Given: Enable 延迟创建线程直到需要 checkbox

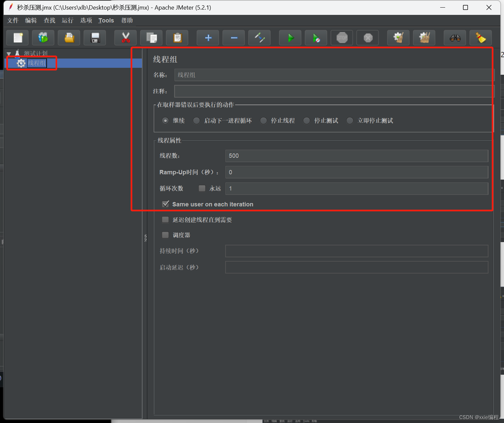Looking at the screenshot, I should click(x=165, y=220).
